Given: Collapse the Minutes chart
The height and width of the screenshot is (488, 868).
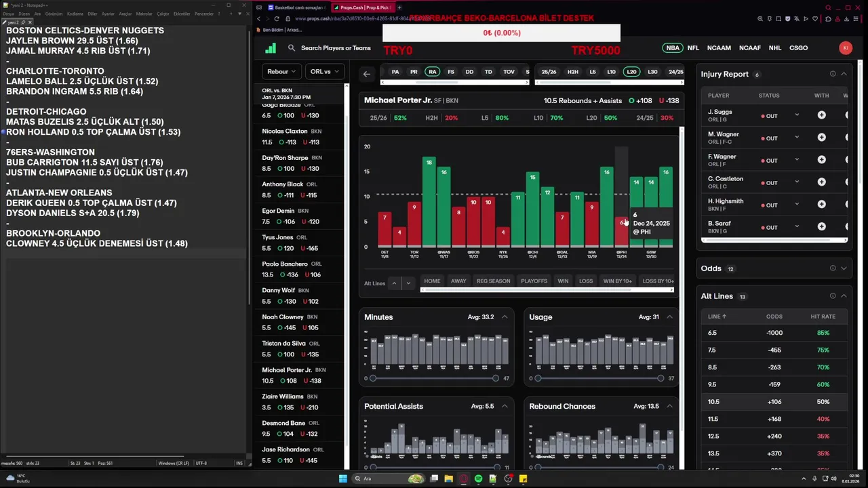Looking at the screenshot, I should point(505,317).
